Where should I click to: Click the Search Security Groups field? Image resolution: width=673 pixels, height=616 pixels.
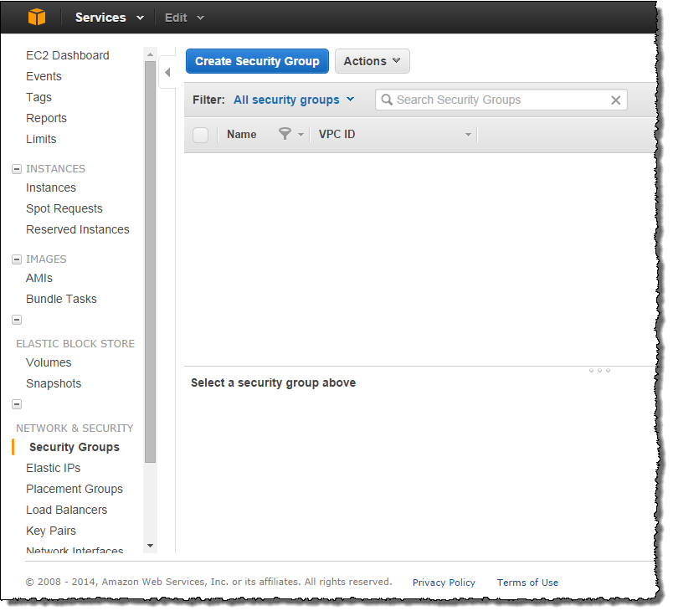[501, 100]
